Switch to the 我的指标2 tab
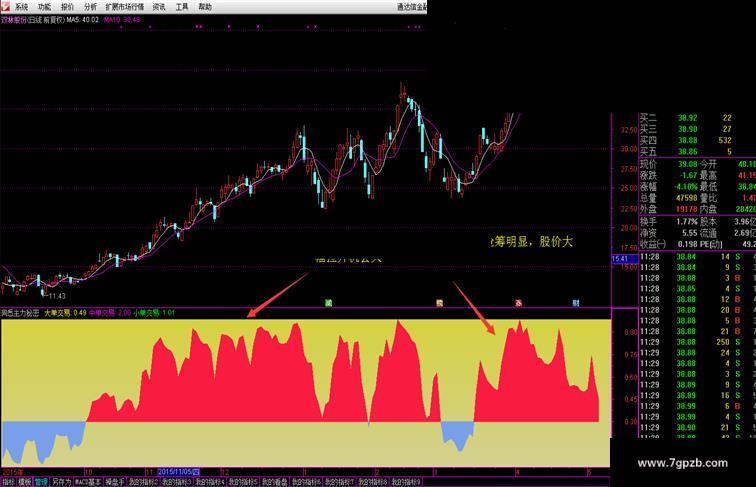Image resolution: width=756 pixels, height=487 pixels. (x=143, y=482)
